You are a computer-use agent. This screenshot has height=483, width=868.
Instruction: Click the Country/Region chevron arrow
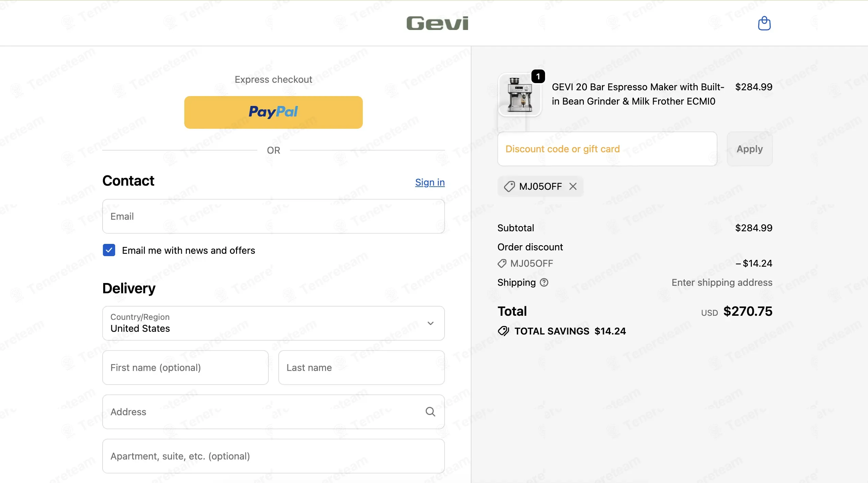pos(431,323)
